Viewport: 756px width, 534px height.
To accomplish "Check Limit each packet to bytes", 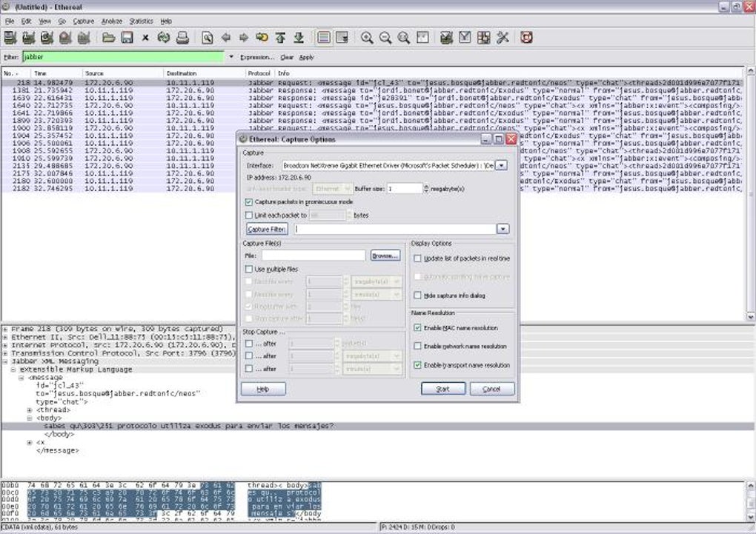I will tap(249, 216).
